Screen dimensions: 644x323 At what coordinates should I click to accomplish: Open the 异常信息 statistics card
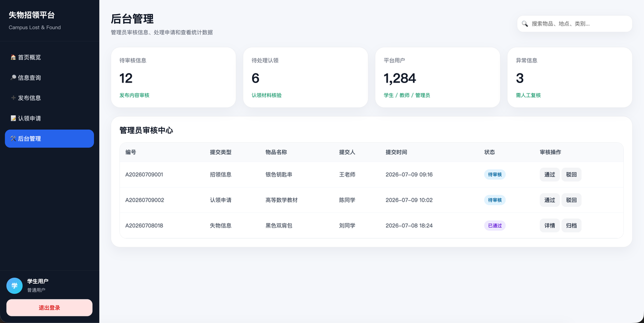pos(570,77)
